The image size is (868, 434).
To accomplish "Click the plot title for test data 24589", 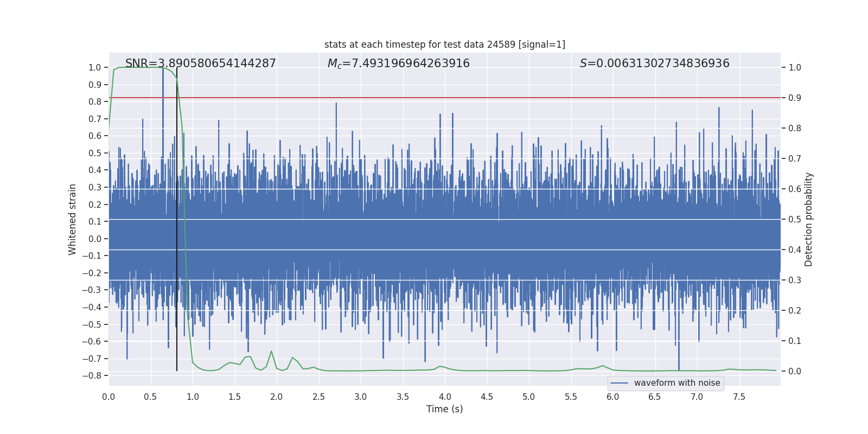I will (444, 44).
